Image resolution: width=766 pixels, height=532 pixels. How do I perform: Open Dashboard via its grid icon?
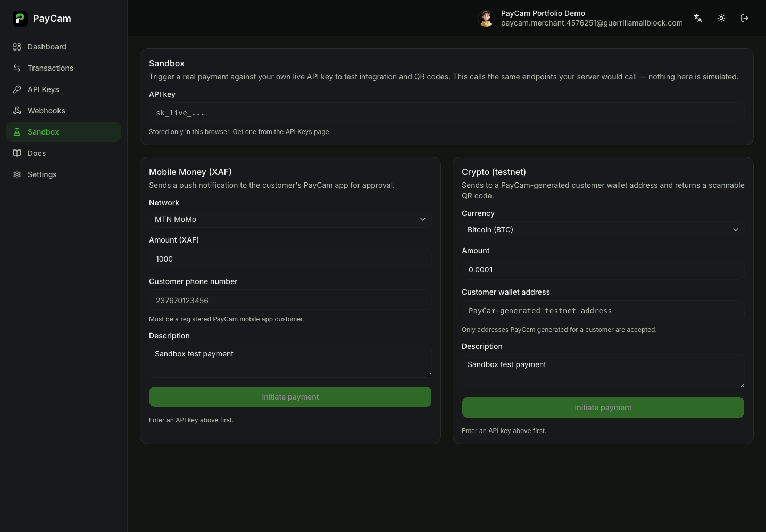click(x=17, y=47)
